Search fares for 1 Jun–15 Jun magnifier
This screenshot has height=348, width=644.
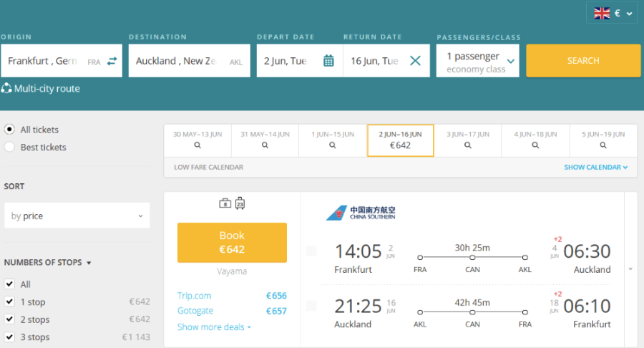333,145
